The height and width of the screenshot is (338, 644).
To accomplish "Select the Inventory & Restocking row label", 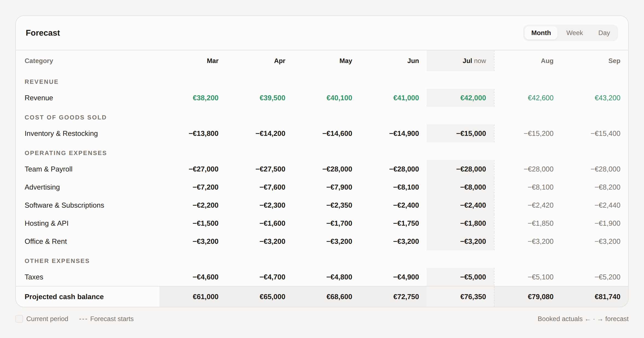I will point(61,133).
